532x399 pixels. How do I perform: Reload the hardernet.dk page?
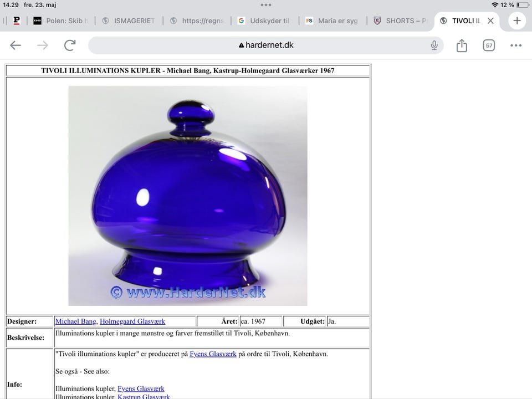point(70,45)
